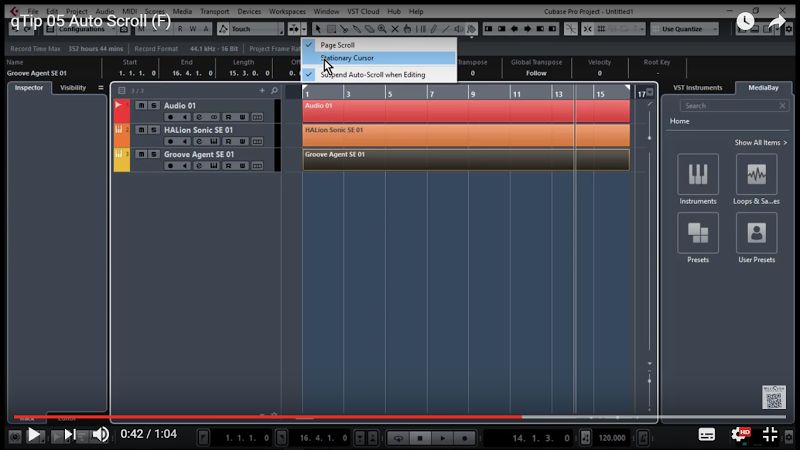Viewport: 800px width, 450px height.
Task: Uncheck Suspend Auto-Scroll when Editing
Action: [x=379, y=74]
